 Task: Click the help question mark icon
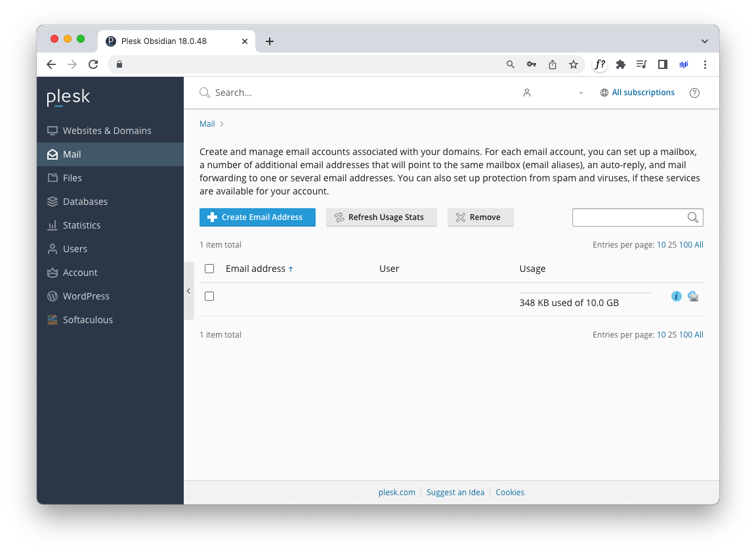[694, 93]
